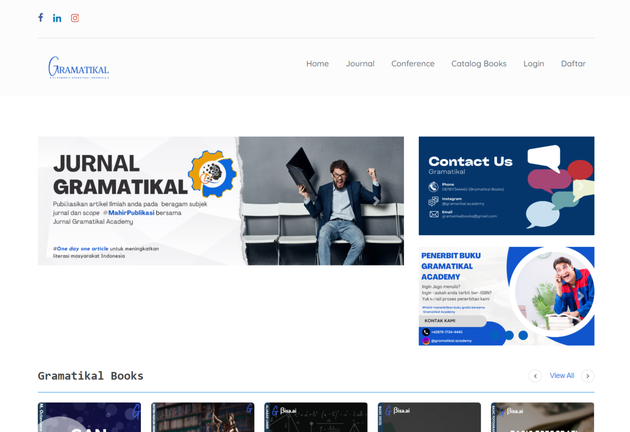Open the Conference page from navigation

(412, 64)
